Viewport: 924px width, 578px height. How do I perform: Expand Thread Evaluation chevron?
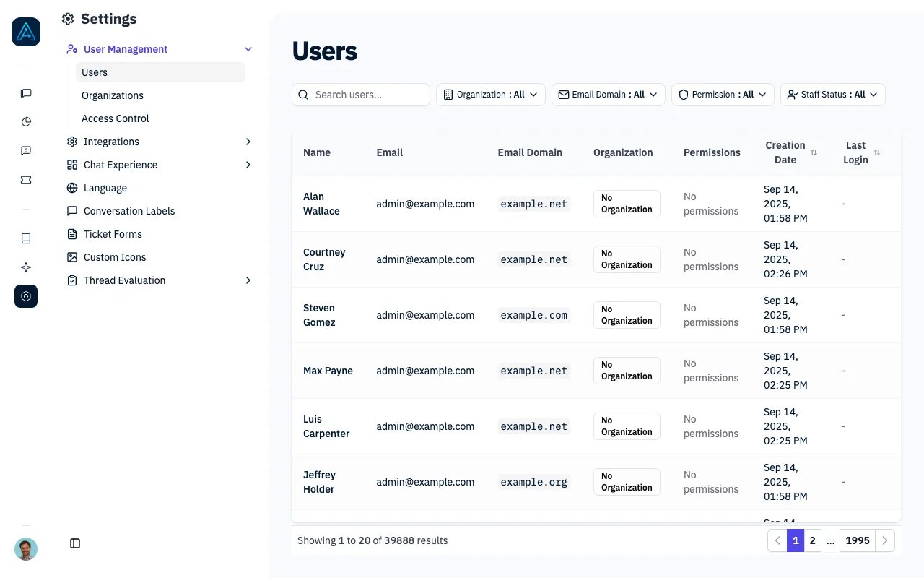(x=248, y=280)
